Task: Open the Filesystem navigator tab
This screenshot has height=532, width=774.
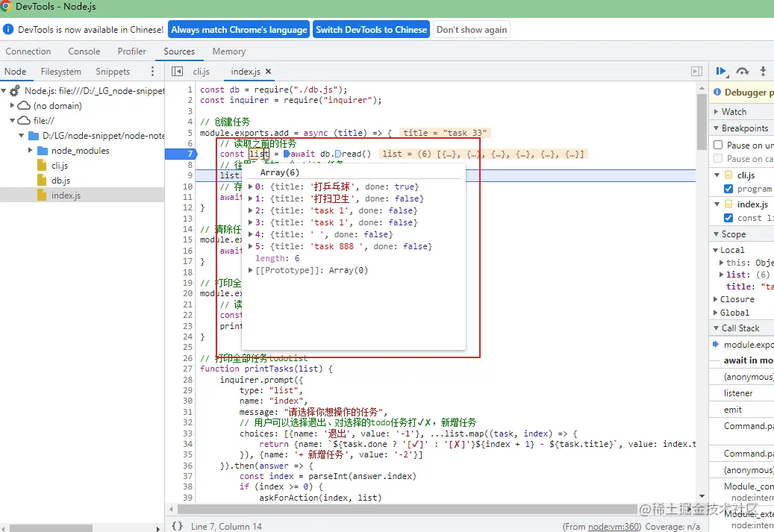Action: pyautogui.click(x=60, y=72)
